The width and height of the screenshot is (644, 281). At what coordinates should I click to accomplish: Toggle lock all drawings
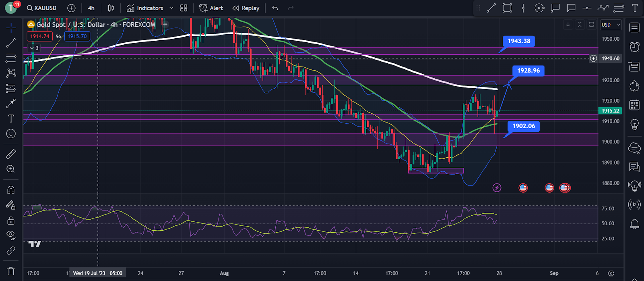11,221
